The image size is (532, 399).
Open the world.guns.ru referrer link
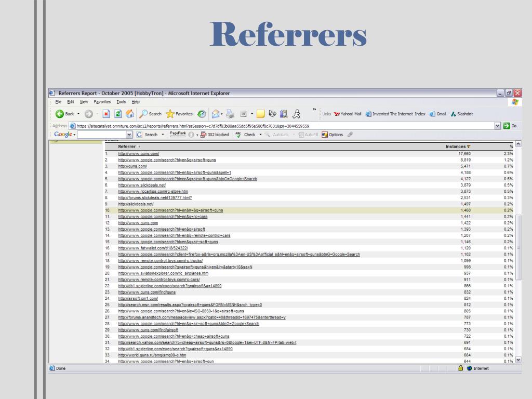(x=152, y=355)
